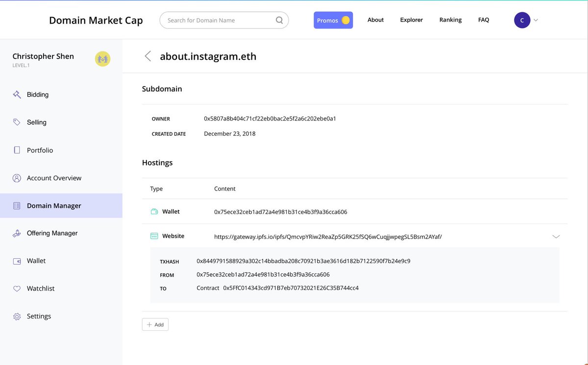Open the Explorer link
Viewport: 588px width, 365px height.
[411, 20]
